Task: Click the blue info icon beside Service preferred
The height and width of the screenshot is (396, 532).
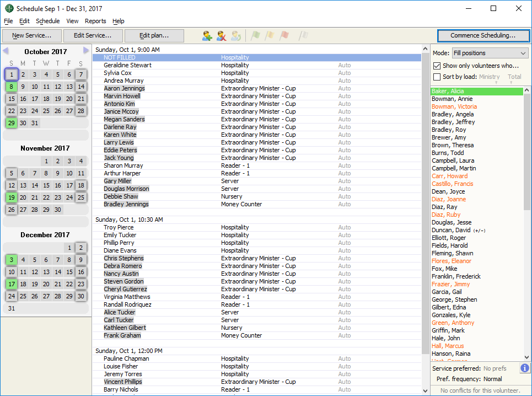Action: 525,368
